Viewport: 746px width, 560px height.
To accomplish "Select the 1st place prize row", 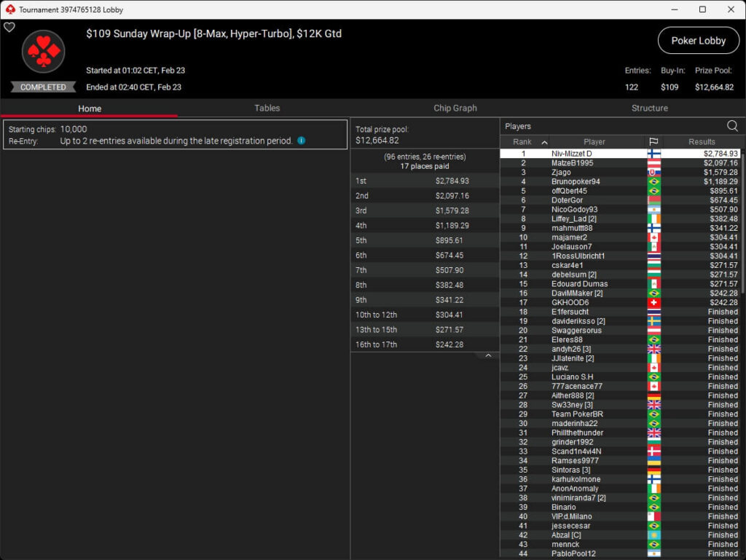I will (x=425, y=181).
